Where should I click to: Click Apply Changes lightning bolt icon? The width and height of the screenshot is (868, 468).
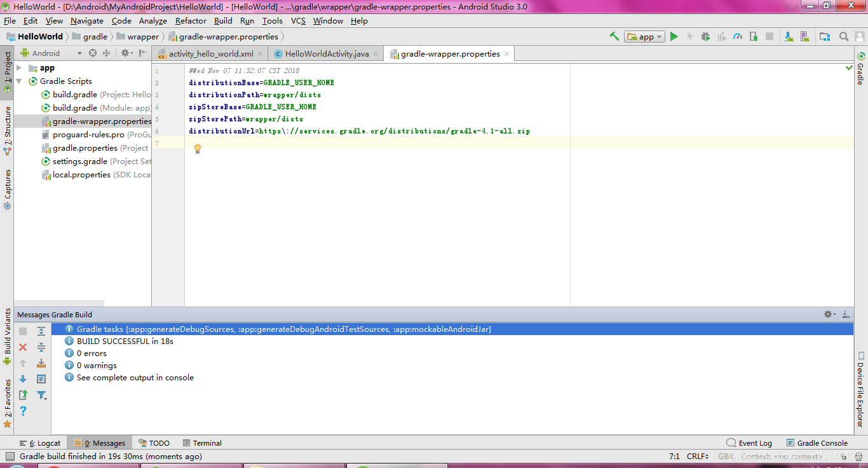[689, 36]
